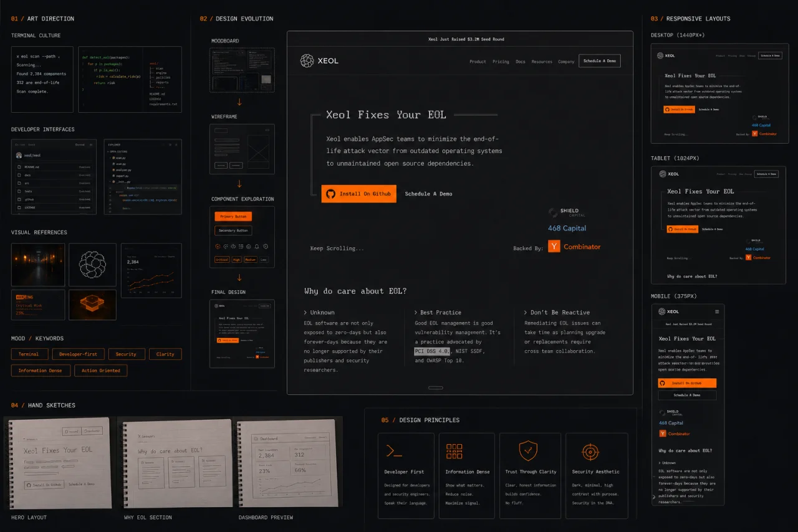The height and width of the screenshot is (532, 798).
Task: Click the highlighted PCI DSS 4.0 text
Action: point(432,351)
